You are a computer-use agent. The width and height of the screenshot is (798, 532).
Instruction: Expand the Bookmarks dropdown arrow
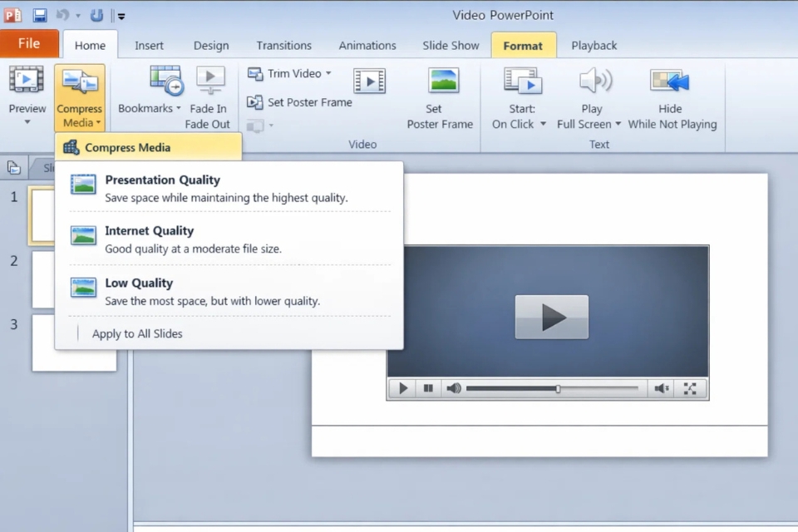click(x=177, y=108)
